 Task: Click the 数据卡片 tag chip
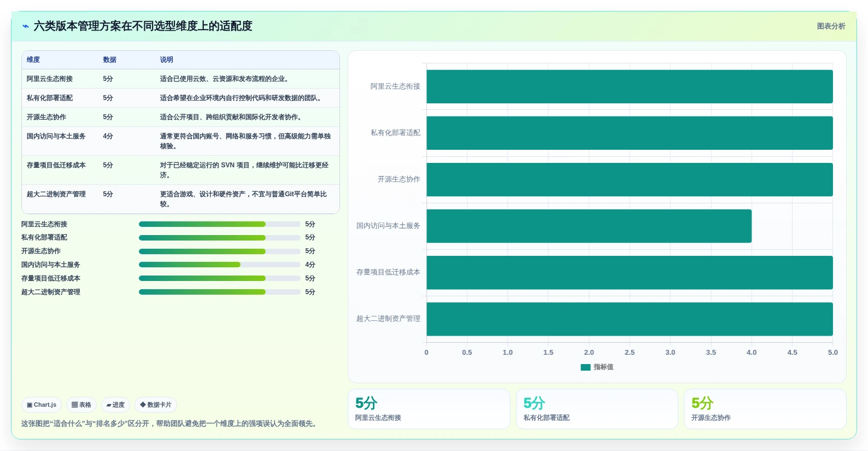[x=156, y=405]
